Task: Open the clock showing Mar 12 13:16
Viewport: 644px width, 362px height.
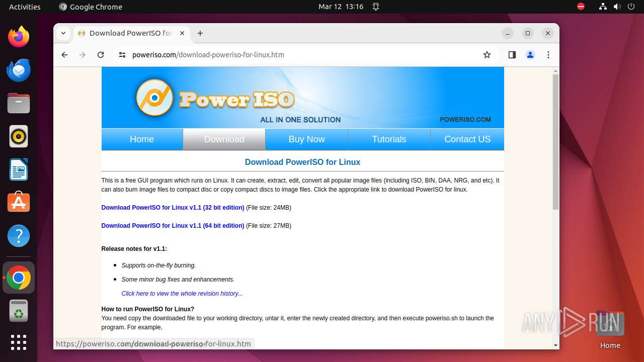Action: click(x=341, y=7)
